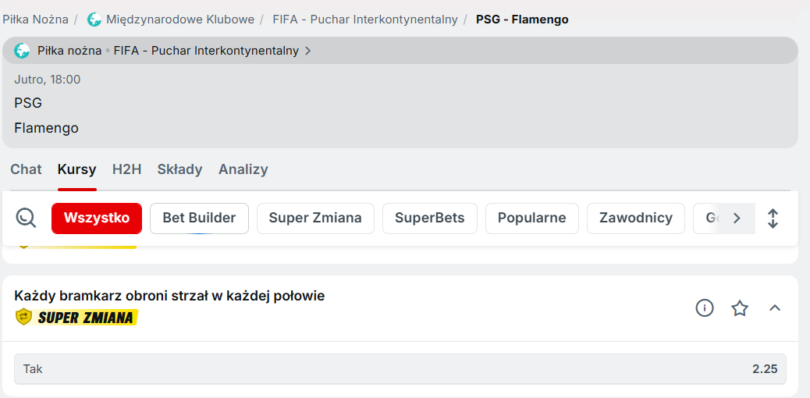810x398 pixels.
Task: Switch to the Analizy tab
Action: pos(243,169)
